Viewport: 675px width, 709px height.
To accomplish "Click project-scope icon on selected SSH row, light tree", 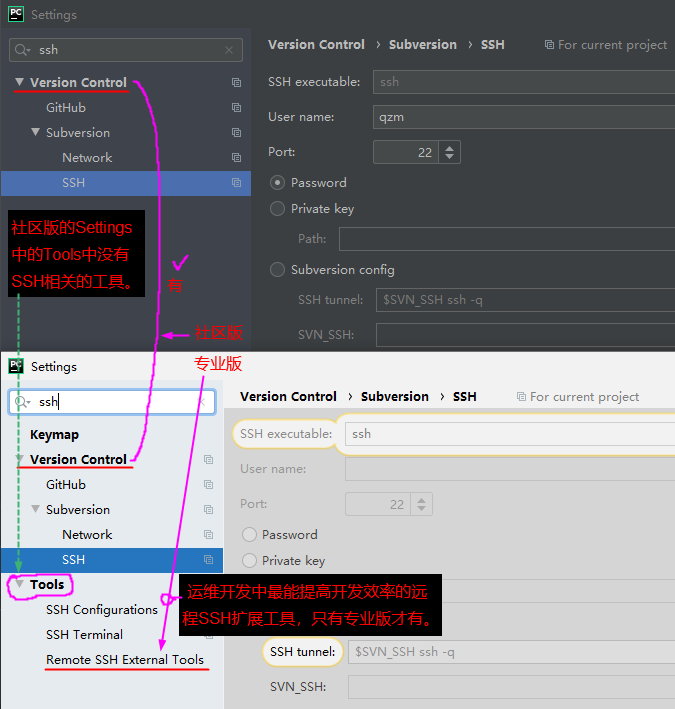I will point(208,560).
